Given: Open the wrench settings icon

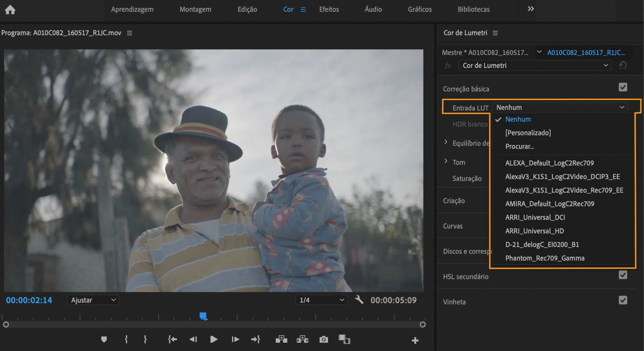Looking at the screenshot, I should (x=359, y=300).
